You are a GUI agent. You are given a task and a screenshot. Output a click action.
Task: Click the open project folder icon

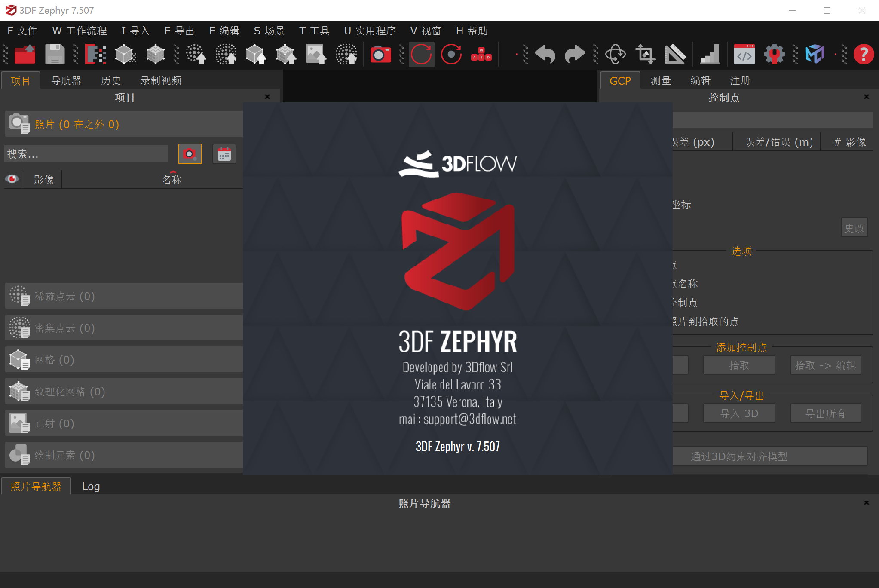pyautogui.click(x=25, y=55)
